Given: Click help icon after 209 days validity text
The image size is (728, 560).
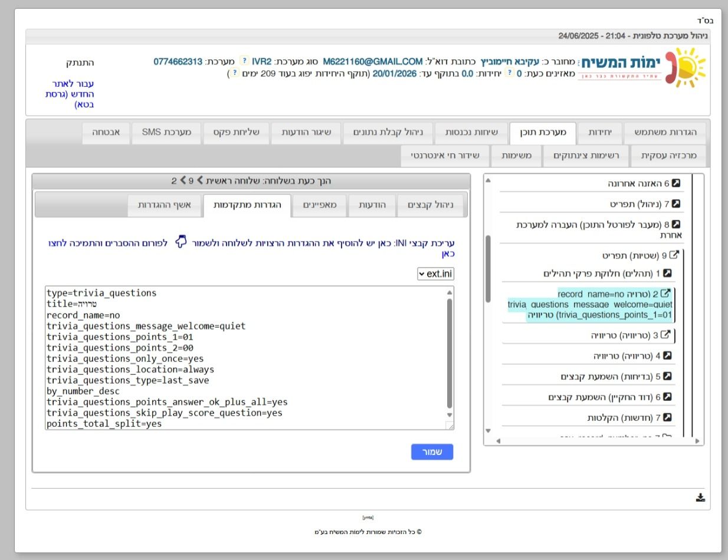Looking at the screenshot, I should [x=235, y=73].
